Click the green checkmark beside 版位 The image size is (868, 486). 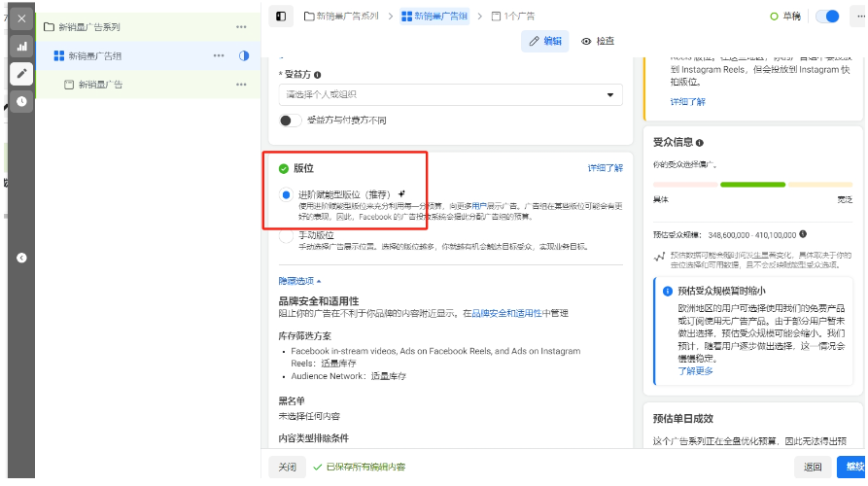coord(284,168)
